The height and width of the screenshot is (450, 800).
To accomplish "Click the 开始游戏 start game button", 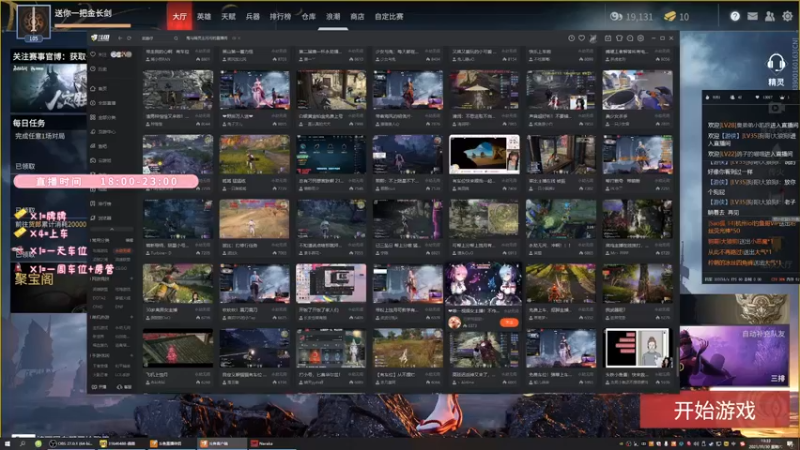I will pos(714,410).
